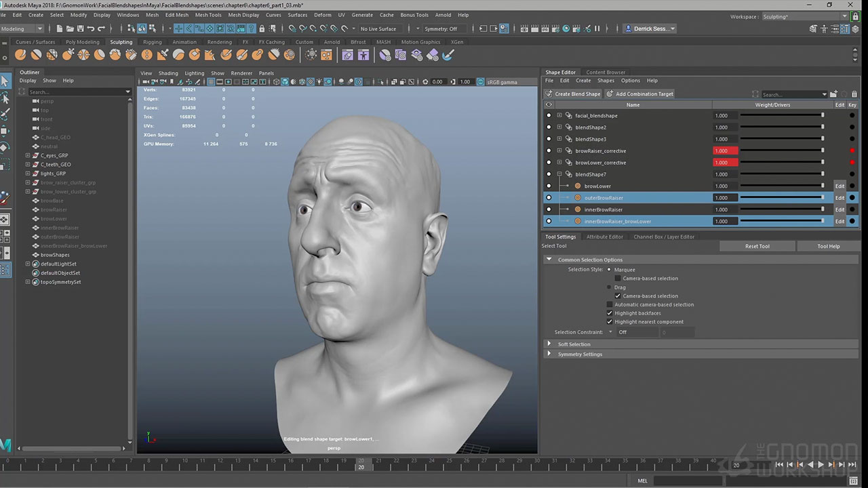Collapse the blendShape7 group
Screen dimensions: 868x488
coord(559,174)
